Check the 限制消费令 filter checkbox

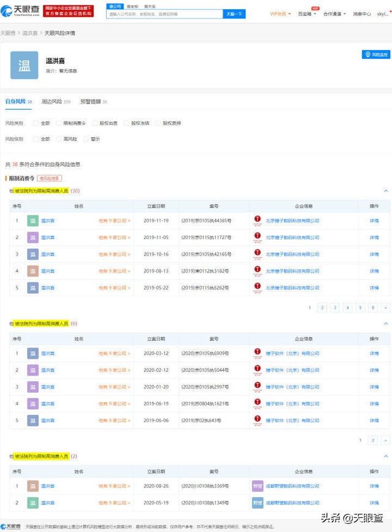pos(58,123)
